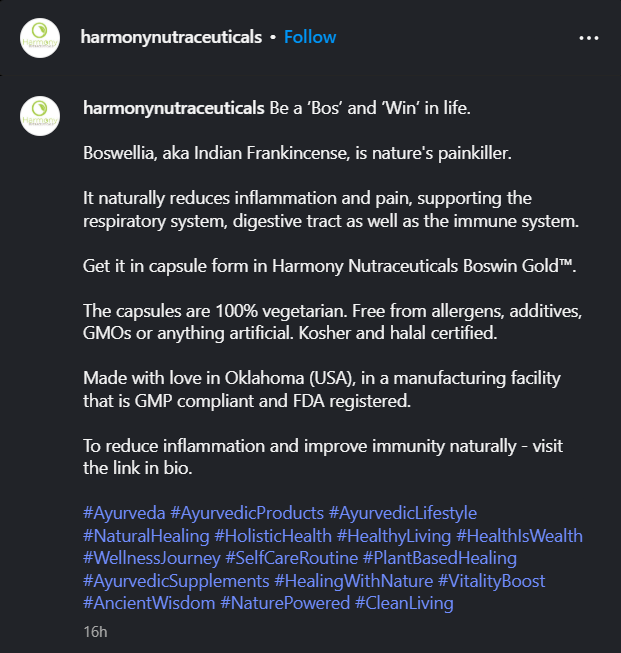Open the #AyurvedicProducts hashtag
The width and height of the screenshot is (621, 653).
(x=247, y=513)
